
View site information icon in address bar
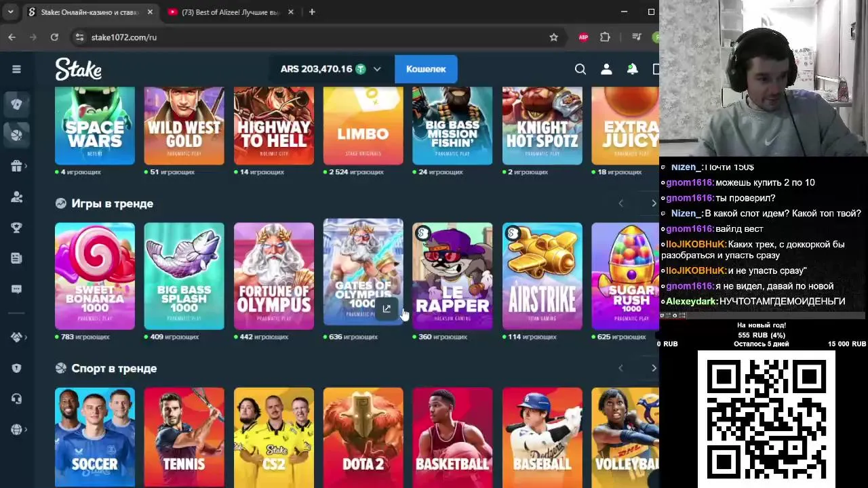pyautogui.click(x=79, y=37)
